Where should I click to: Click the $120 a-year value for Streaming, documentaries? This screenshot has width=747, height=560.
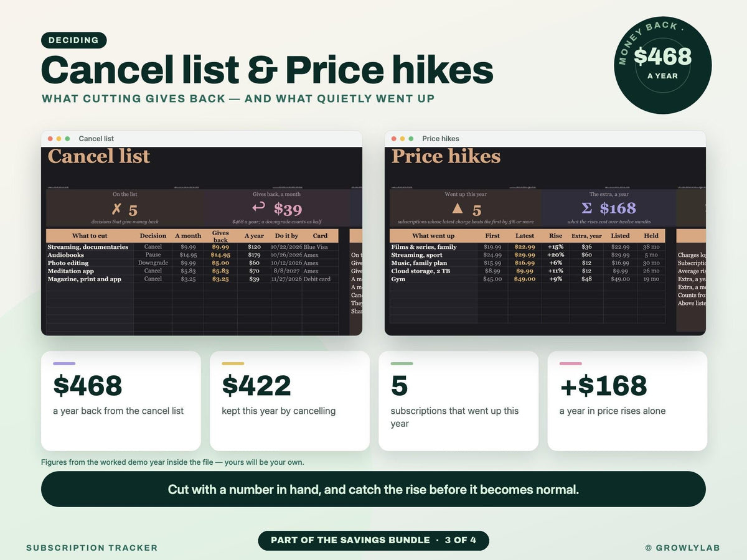[254, 247]
